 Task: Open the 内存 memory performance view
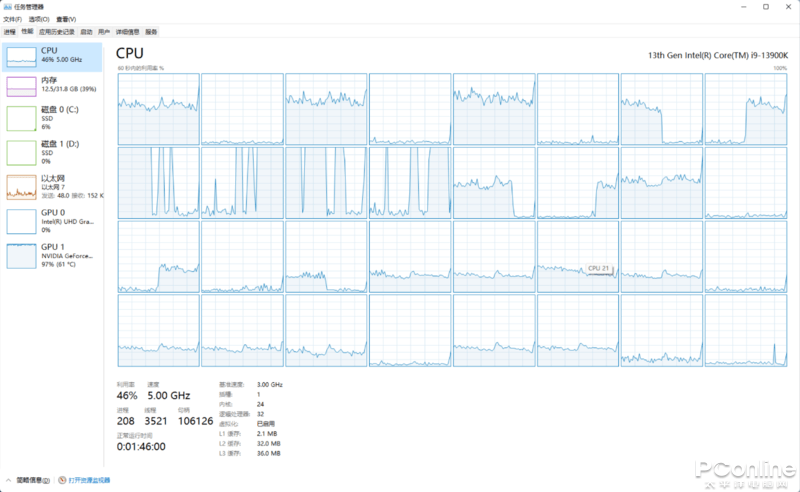pos(52,86)
